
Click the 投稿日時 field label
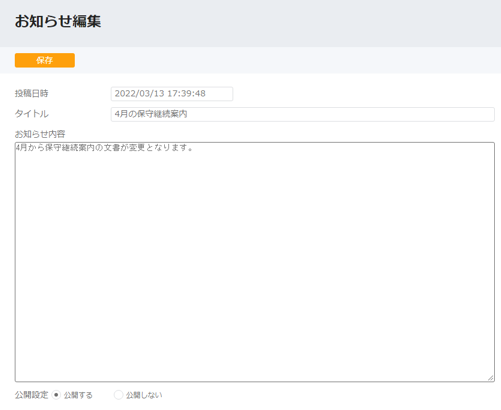[x=32, y=93]
